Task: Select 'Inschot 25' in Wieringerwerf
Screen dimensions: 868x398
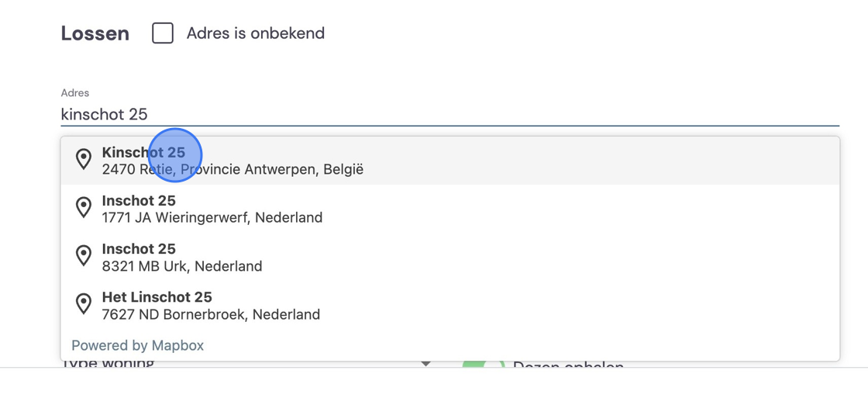Action: click(139, 201)
